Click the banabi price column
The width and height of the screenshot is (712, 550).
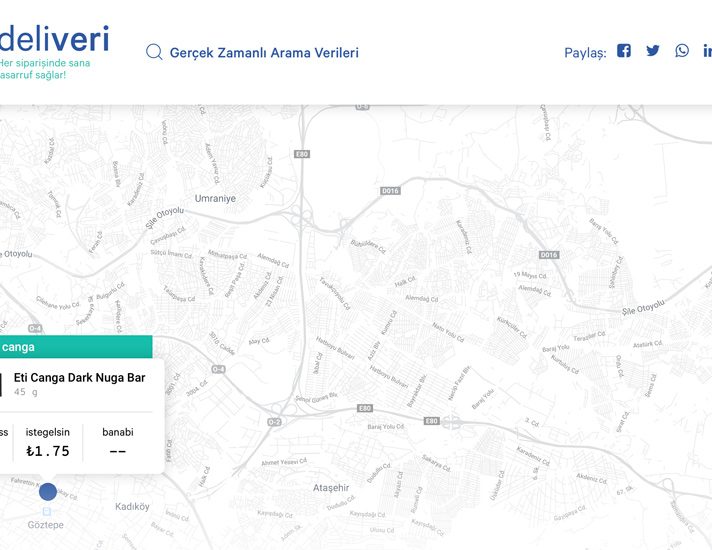click(118, 441)
